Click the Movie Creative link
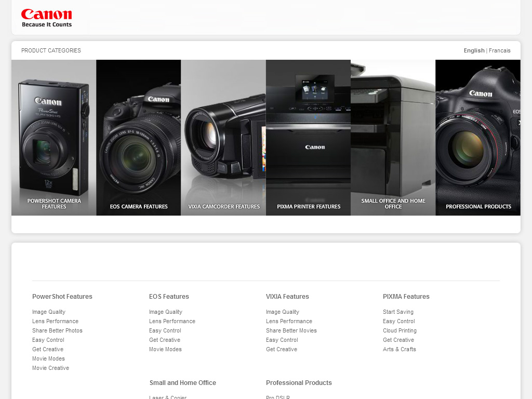 pos(50,368)
